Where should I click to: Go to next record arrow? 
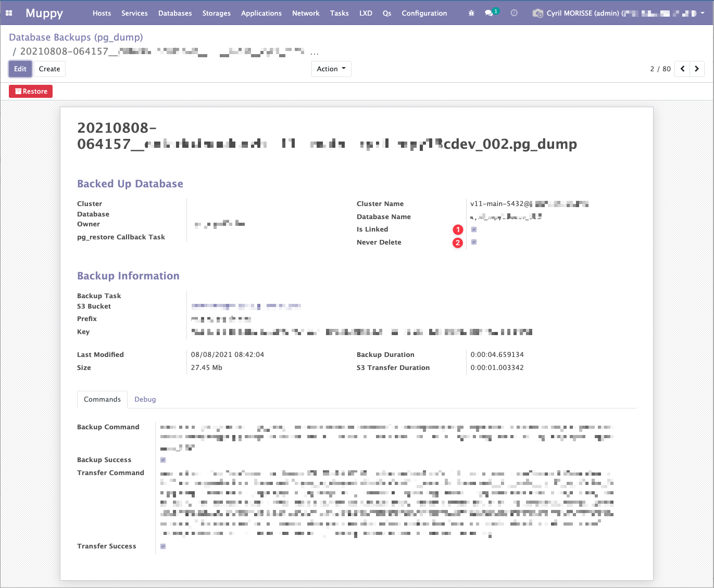(697, 69)
